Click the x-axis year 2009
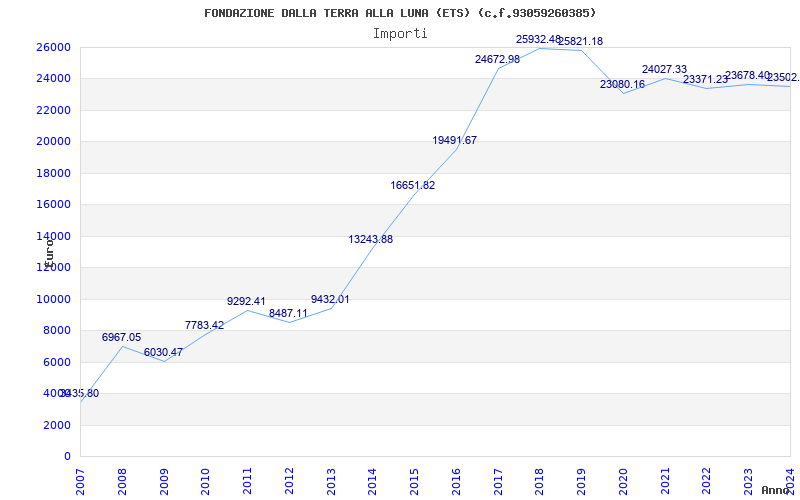 tap(164, 482)
